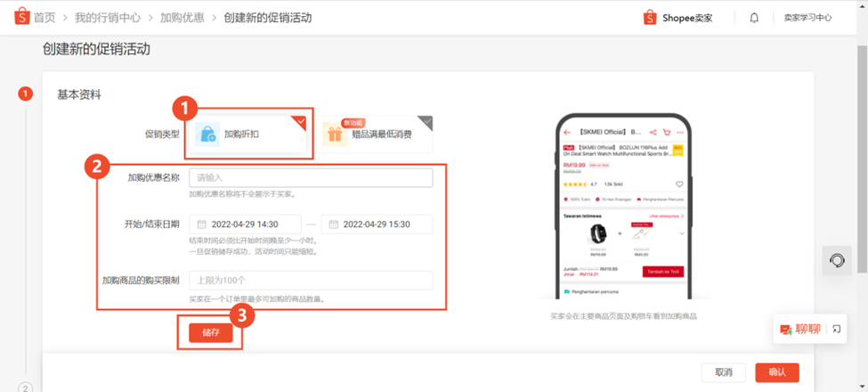Open notifications via the bell icon
Image resolution: width=868 pixels, height=392 pixels.
coord(754,18)
